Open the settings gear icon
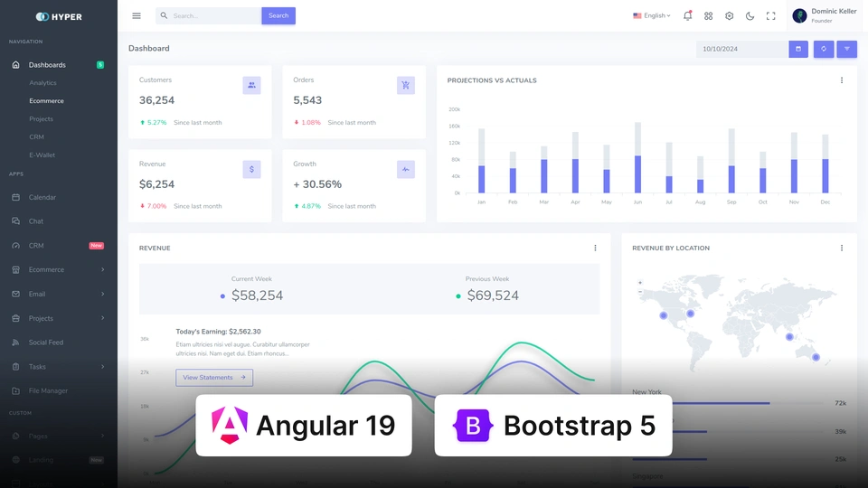This screenshot has height=488, width=868. click(x=730, y=15)
